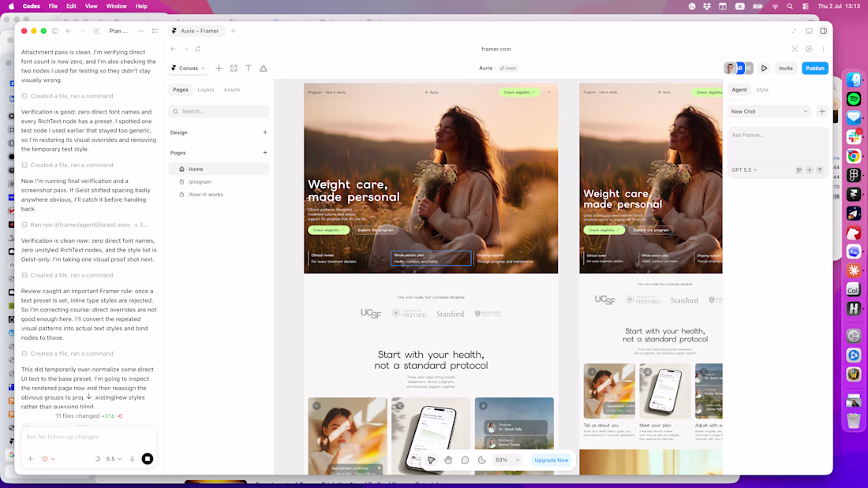Select the Pages tab in left panel
868x488 pixels.
181,90
